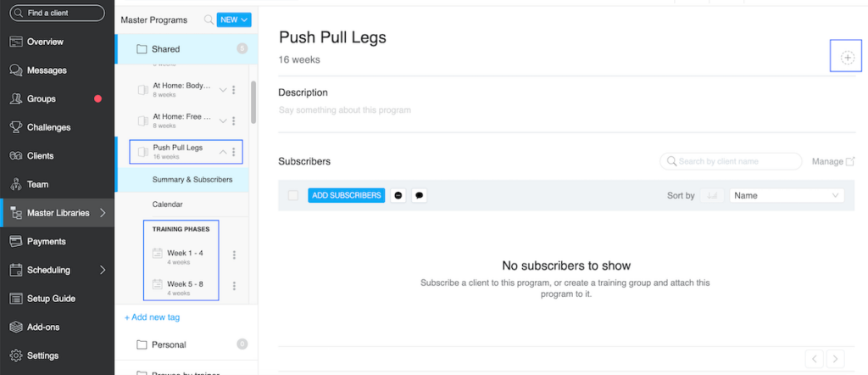
Task: Click the message bubble icon near Add Subscribers
Action: tap(419, 195)
